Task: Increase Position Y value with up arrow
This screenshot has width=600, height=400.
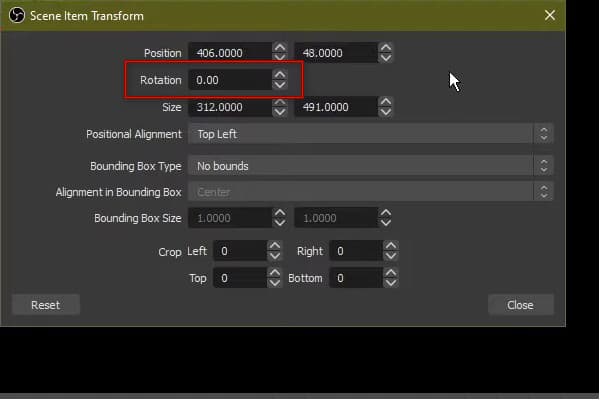Action: click(386, 47)
